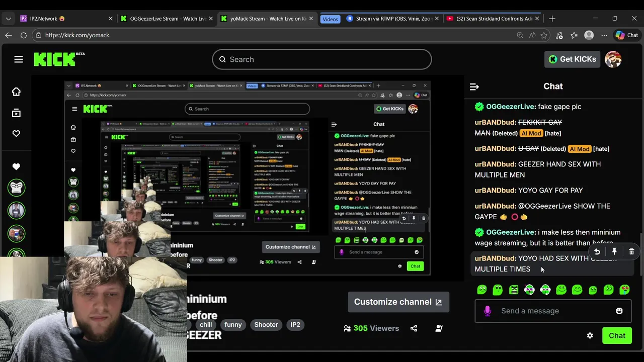Open Following via outlined heart icon
This screenshot has height=362, width=644.
(16, 133)
